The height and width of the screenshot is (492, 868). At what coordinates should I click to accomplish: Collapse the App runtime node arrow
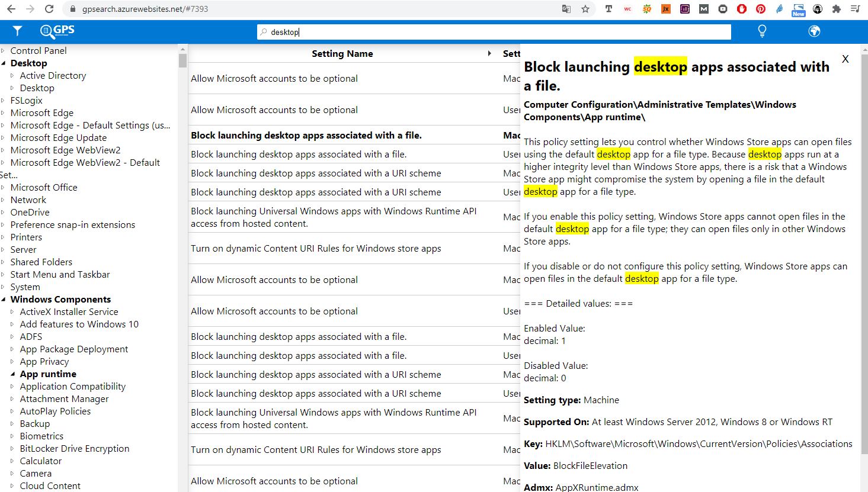tap(12, 374)
